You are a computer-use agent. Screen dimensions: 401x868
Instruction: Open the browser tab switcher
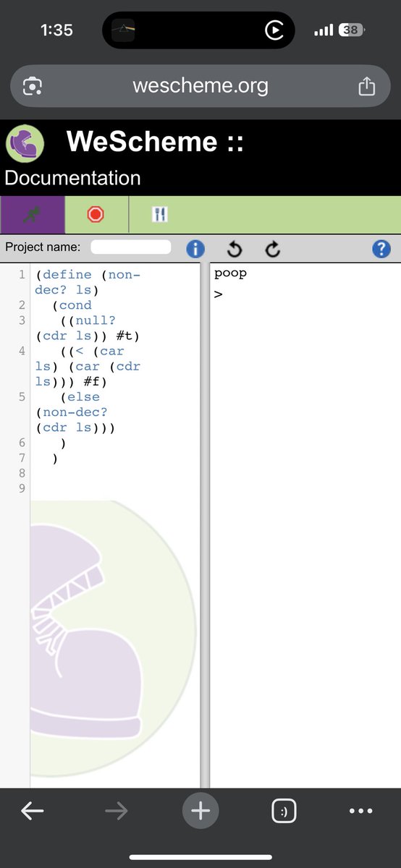click(x=284, y=811)
